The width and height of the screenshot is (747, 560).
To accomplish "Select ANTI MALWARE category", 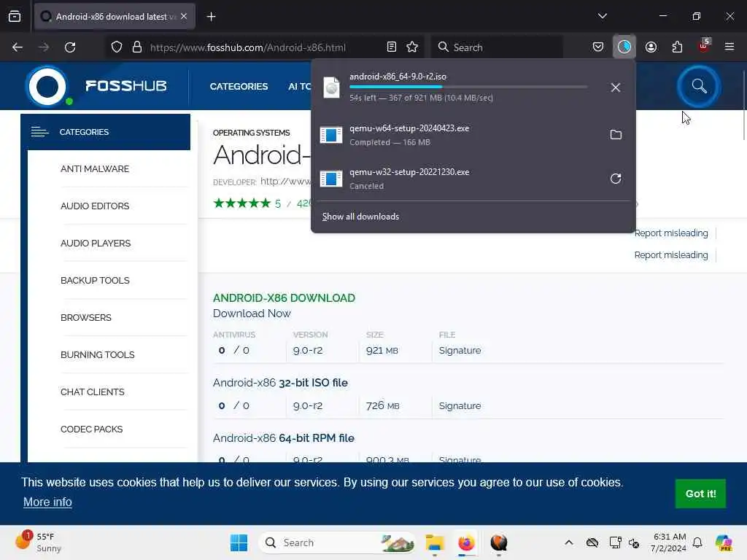I will point(95,169).
